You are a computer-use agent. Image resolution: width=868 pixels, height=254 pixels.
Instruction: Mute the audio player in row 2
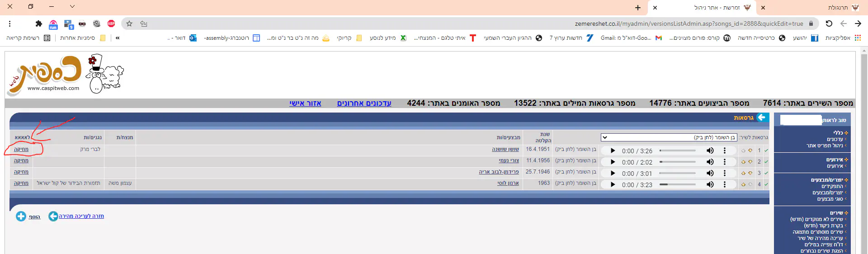tap(710, 162)
